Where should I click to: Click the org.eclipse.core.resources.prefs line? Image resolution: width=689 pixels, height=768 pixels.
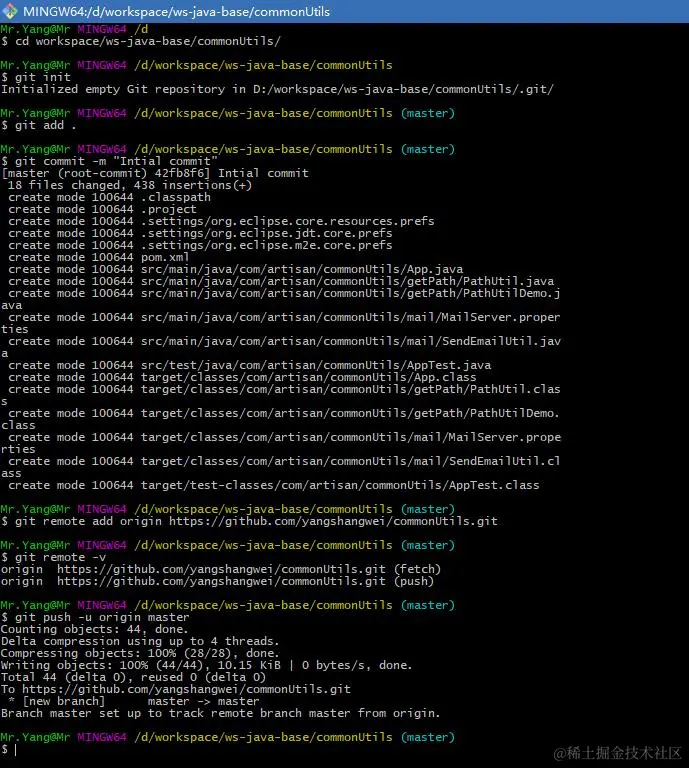[221, 221]
